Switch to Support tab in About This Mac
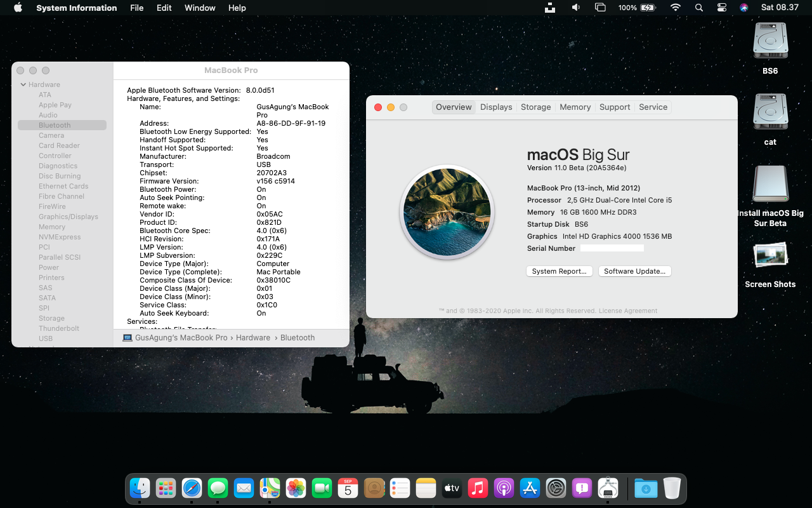The image size is (812, 508). [x=615, y=107]
